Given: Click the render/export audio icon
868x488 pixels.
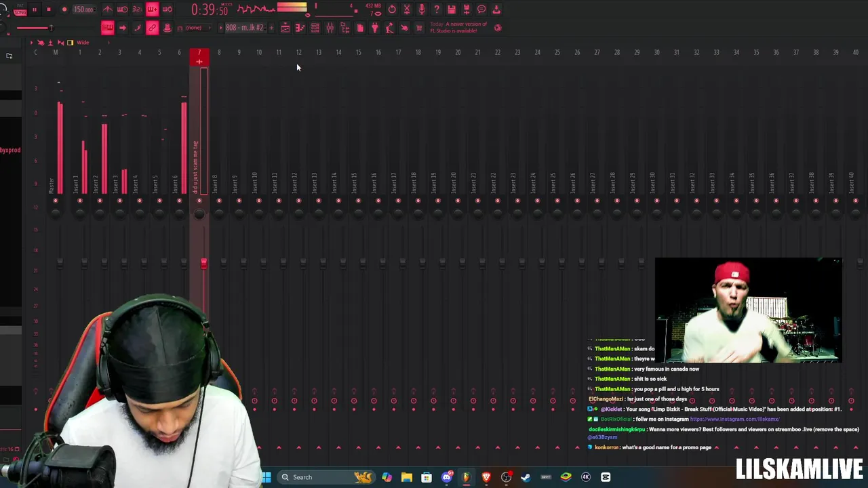Looking at the screenshot, I should tap(467, 9).
